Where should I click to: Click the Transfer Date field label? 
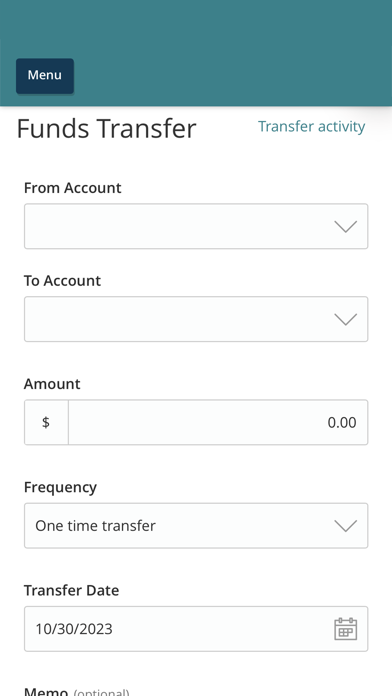[71, 590]
